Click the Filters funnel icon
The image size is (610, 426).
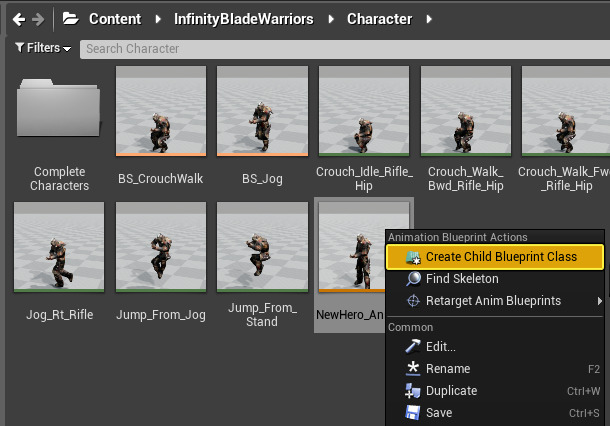tap(19, 47)
